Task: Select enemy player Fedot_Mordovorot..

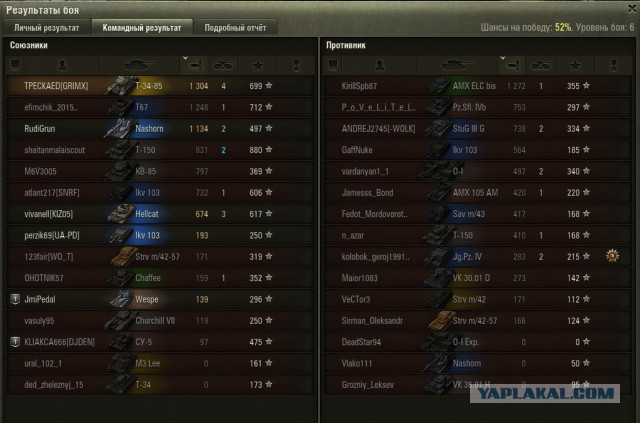Action: click(x=375, y=214)
